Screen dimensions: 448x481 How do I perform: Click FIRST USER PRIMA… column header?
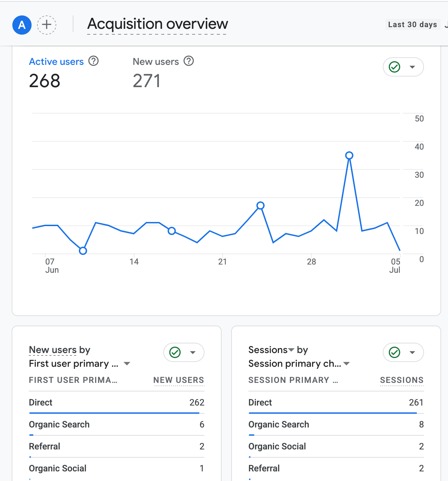pos(73,380)
